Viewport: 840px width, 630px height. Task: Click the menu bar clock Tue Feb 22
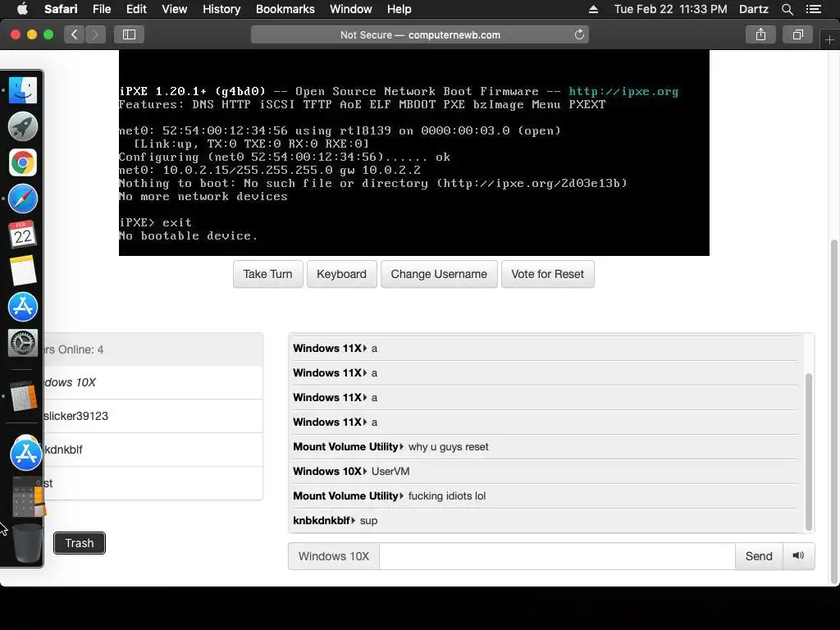click(671, 9)
